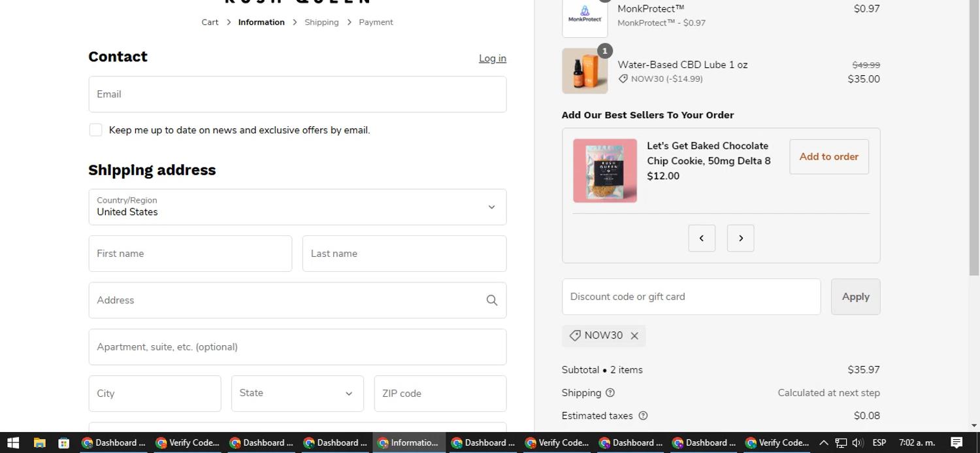Click the Chocolate Chip Cookie product image
The image size is (980, 453).
[605, 171]
